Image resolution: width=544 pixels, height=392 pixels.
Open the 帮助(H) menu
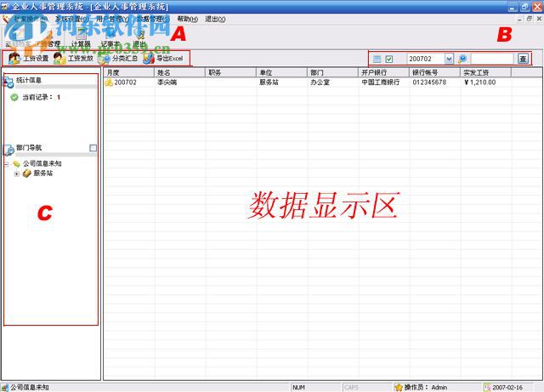click(187, 19)
